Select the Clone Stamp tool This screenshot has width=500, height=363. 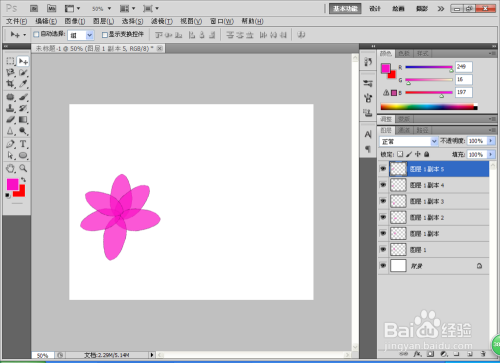(10, 108)
